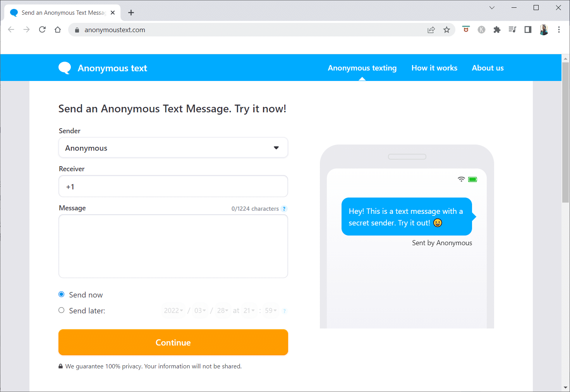Open the tab search chevron
Image resolution: width=570 pixels, height=392 pixels.
click(492, 8)
